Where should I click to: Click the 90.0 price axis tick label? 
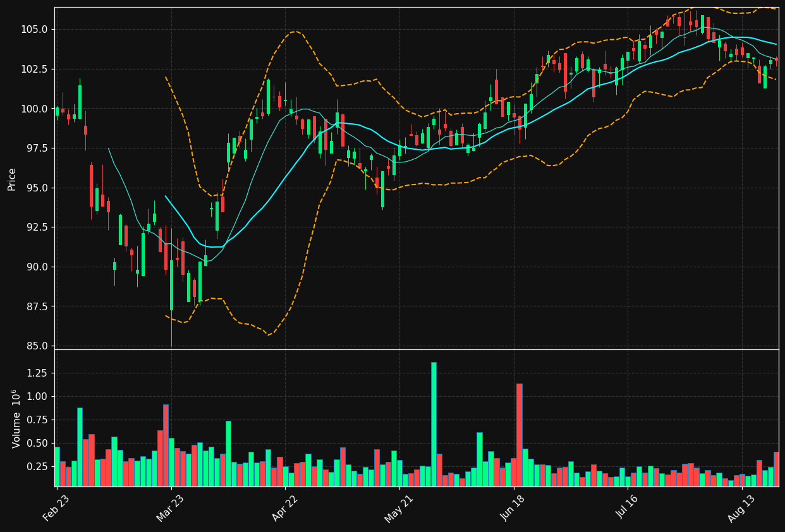tap(38, 267)
